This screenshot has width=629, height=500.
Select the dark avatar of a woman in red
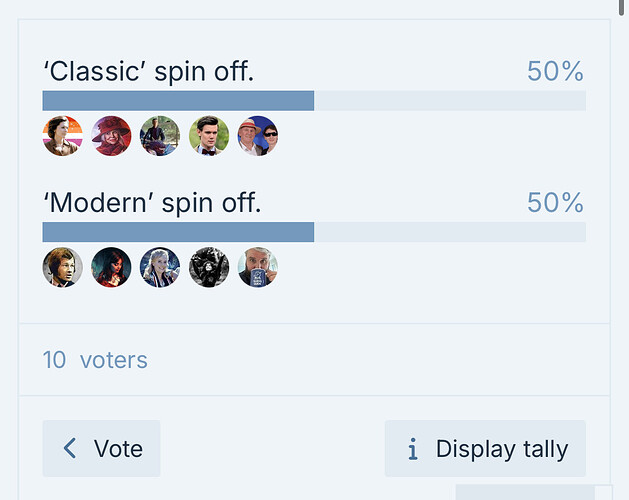[111, 267]
